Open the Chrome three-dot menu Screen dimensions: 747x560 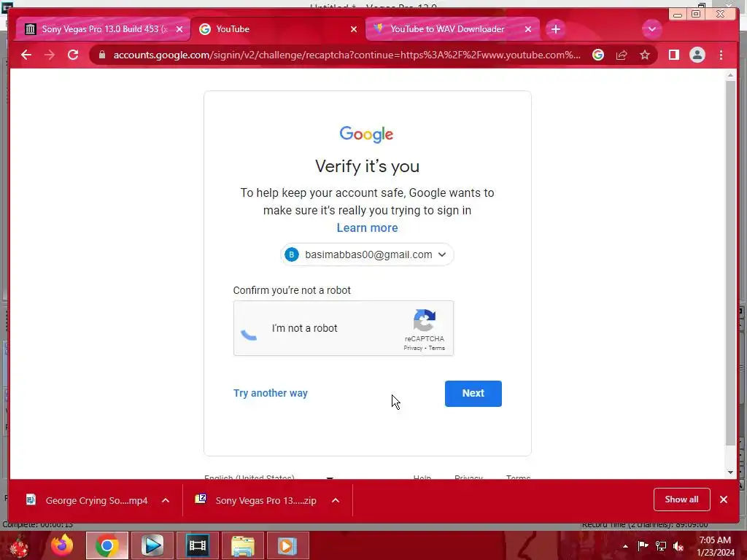point(721,55)
